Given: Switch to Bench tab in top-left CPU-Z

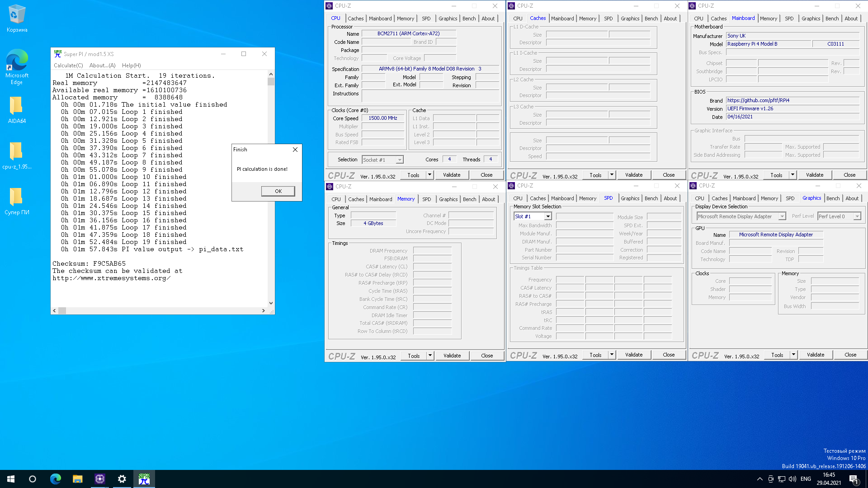Looking at the screenshot, I should pyautogui.click(x=469, y=19).
